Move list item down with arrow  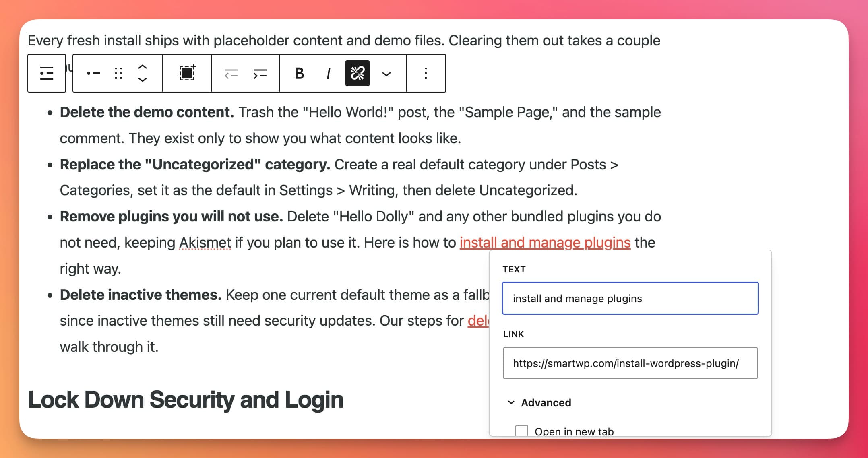coord(143,80)
